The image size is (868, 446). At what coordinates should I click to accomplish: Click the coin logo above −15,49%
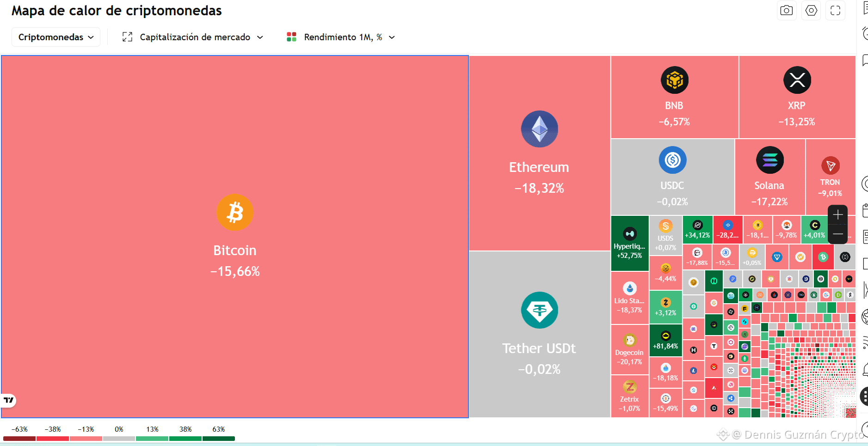[x=665, y=398]
